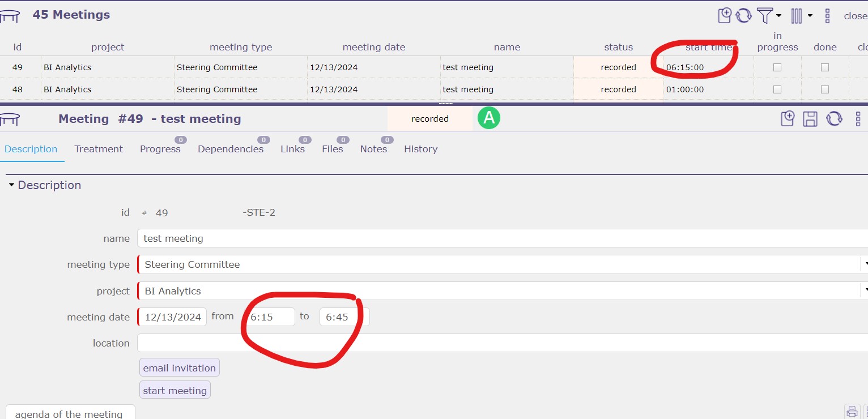Open the filter funnel icon in list toolbar
Screen dimensions: 868x419
coord(765,15)
